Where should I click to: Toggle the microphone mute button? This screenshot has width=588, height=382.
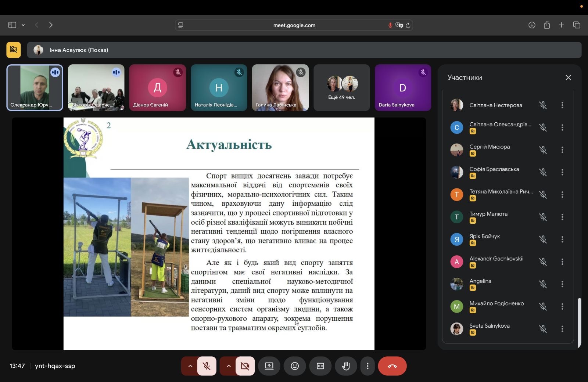(x=207, y=366)
